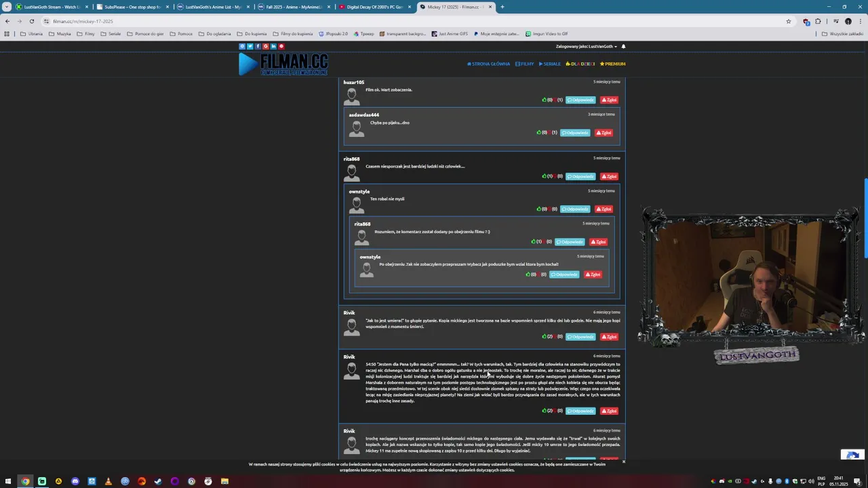This screenshot has height=488, width=868.
Task: Report Rivik's long 54:50 comment
Action: [609, 411]
